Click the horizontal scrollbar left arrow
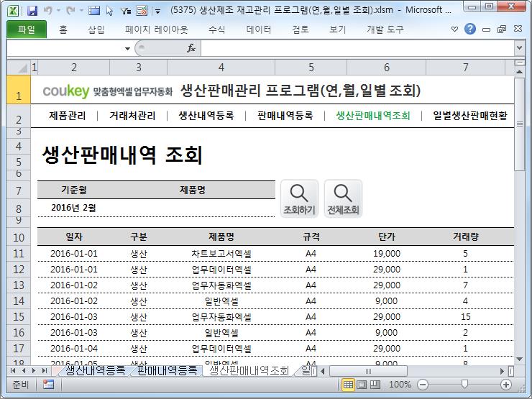Image resolution: width=532 pixels, height=399 pixels. [x=322, y=371]
